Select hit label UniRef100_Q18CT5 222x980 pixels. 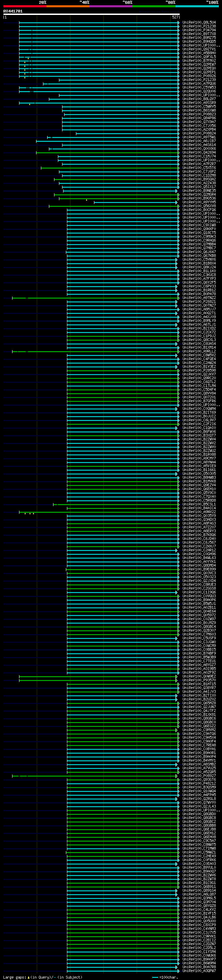199,233
